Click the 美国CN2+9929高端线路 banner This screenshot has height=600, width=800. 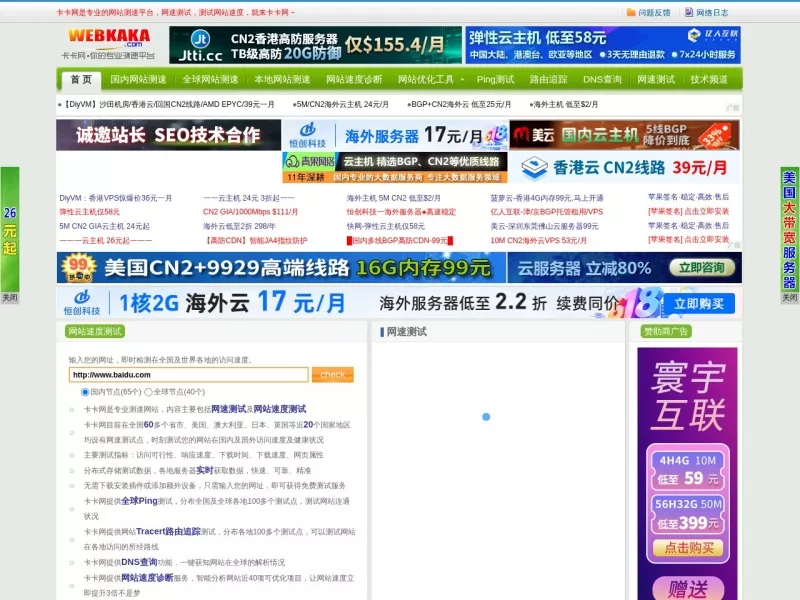[282, 268]
